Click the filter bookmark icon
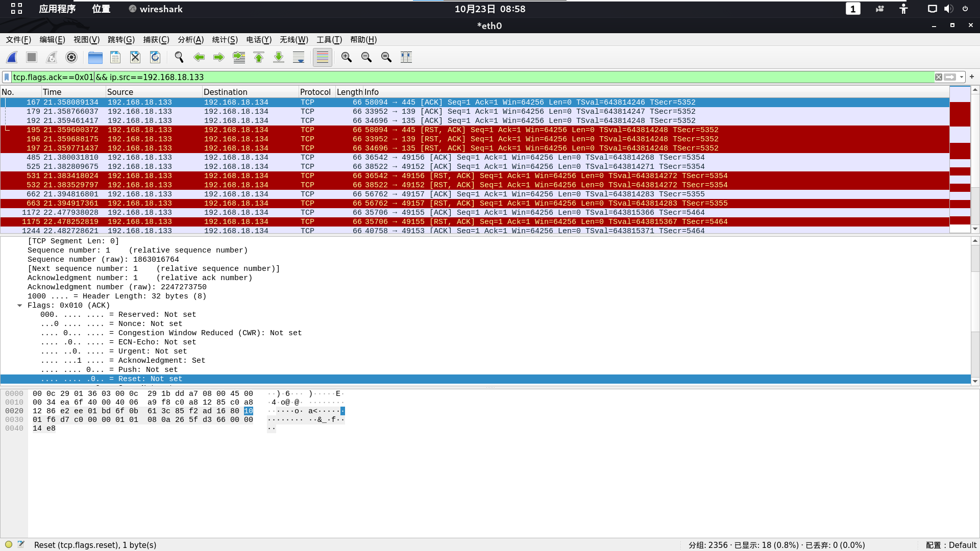 (x=7, y=77)
